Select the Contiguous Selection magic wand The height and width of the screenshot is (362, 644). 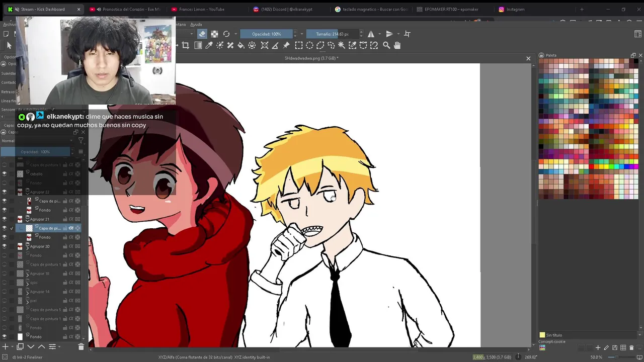[342, 45]
